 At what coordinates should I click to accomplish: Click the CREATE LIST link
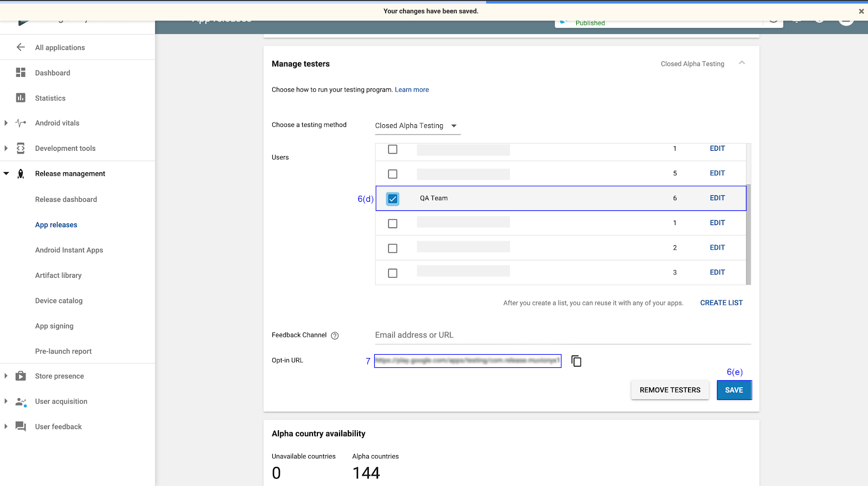point(721,303)
